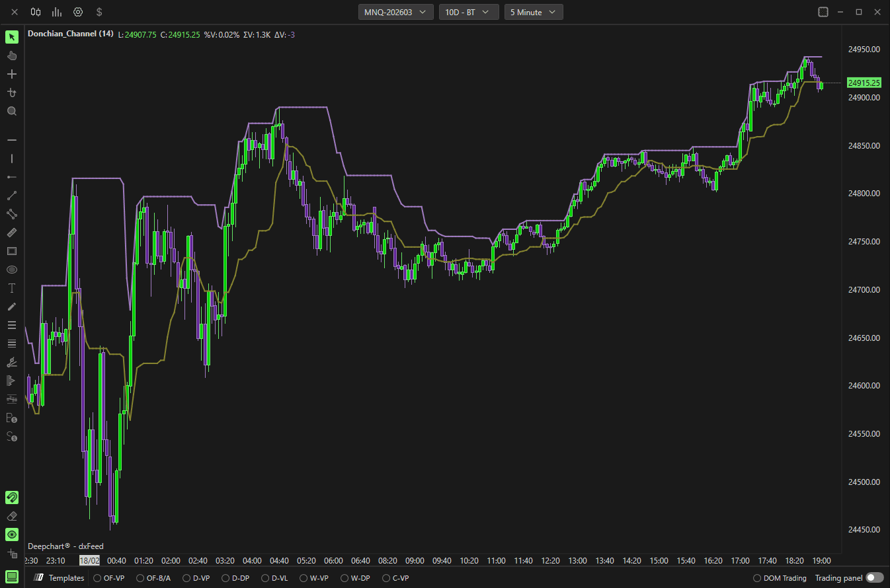
Task: Select the horizontal line drawing tool
Action: coord(12,140)
